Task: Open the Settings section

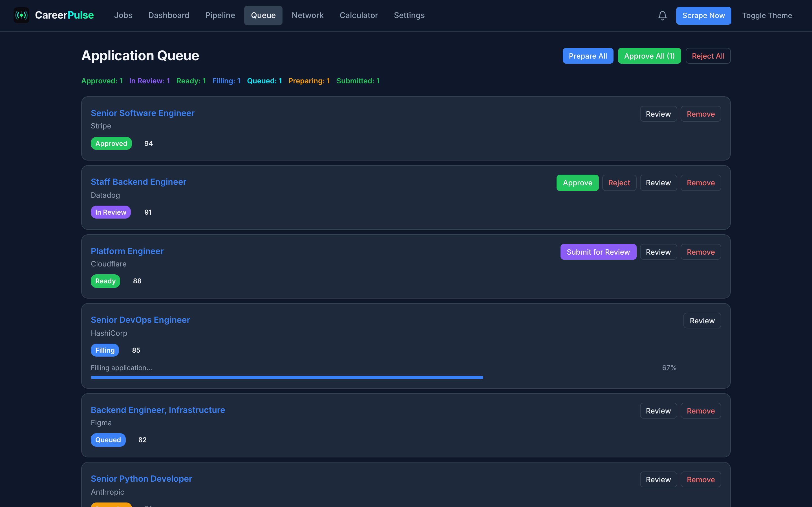Action: click(x=409, y=15)
